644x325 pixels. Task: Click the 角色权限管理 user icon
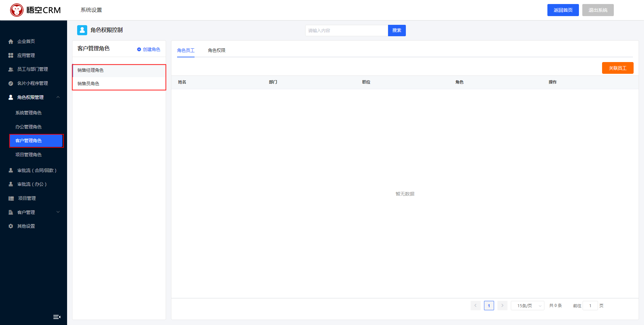(x=11, y=97)
